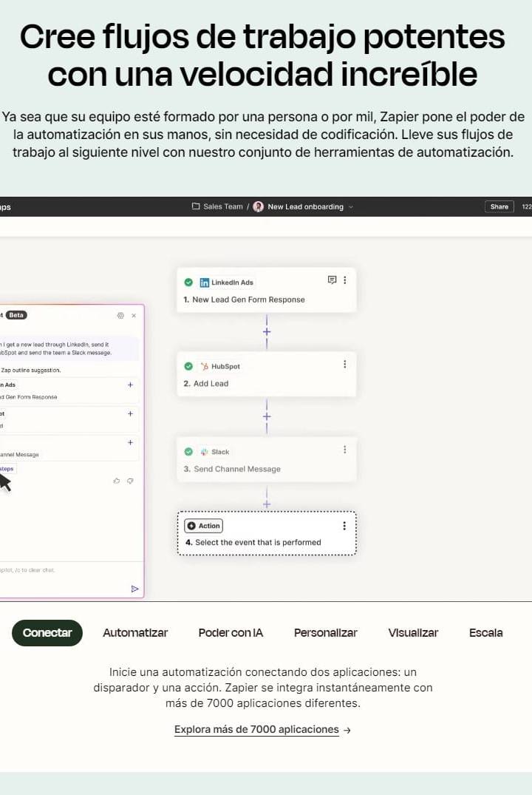Click the green check on HubSpot step
This screenshot has width=532, height=795.
pos(188,366)
